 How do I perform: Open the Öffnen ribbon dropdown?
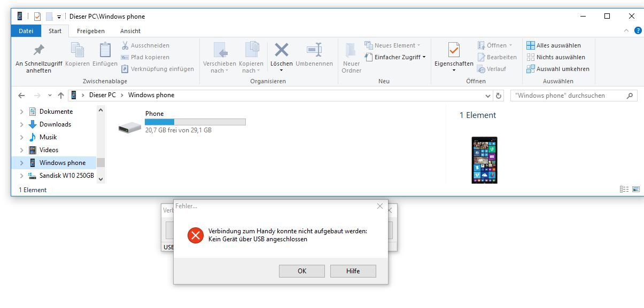pyautogui.click(x=495, y=45)
